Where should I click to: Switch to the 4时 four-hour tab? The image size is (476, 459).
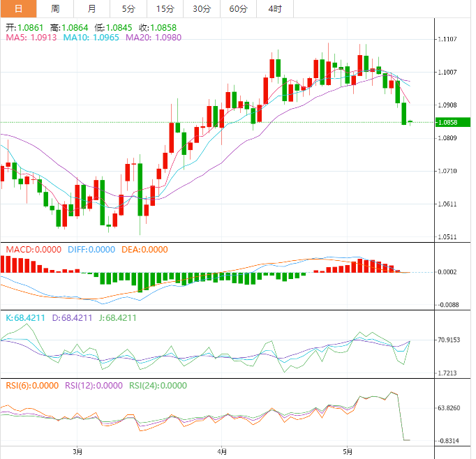click(275, 9)
